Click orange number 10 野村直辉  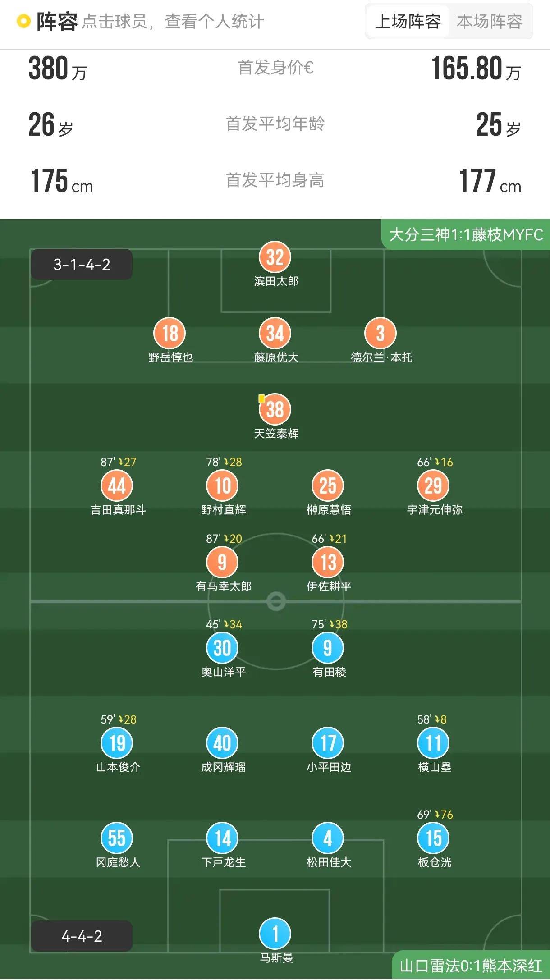(222, 486)
